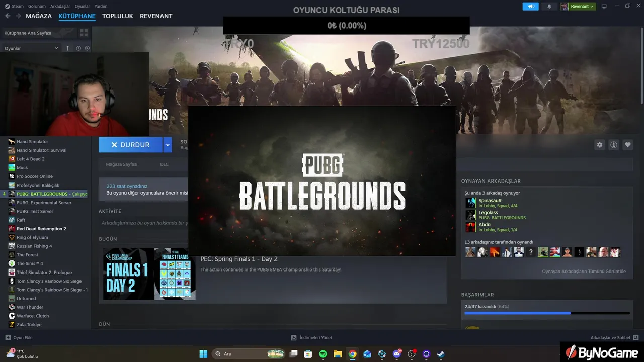Click the taskbar Ara search box
Viewport: 644px width, 362px height.
(x=249, y=354)
